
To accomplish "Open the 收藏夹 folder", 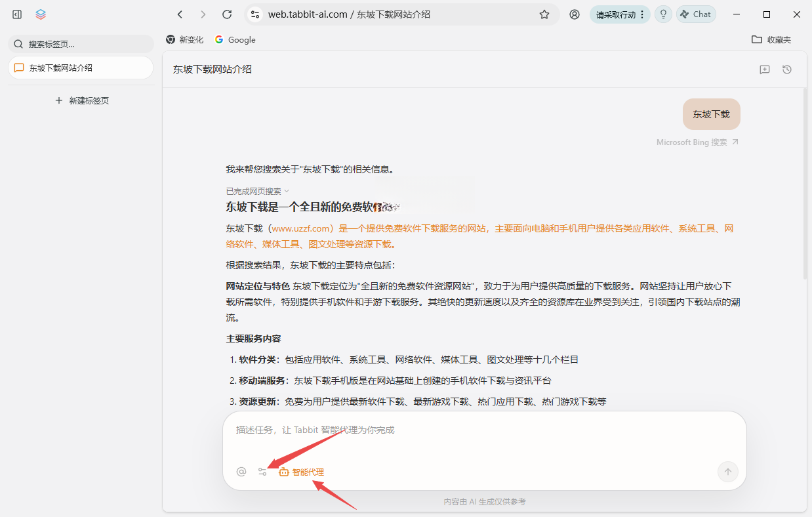I will [771, 39].
